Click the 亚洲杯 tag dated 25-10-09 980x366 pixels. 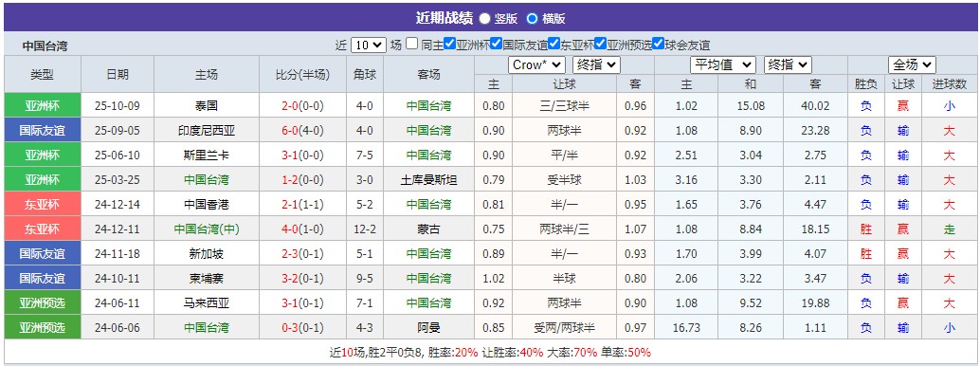click(43, 106)
